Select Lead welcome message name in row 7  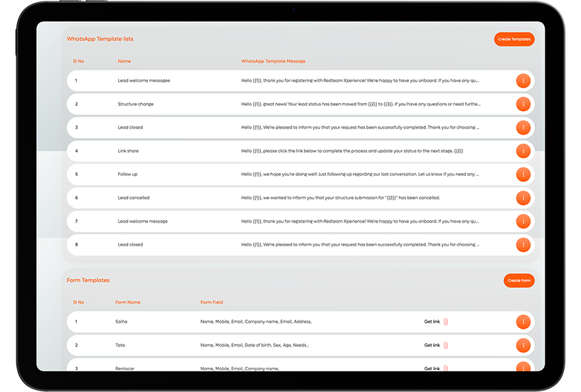(143, 221)
